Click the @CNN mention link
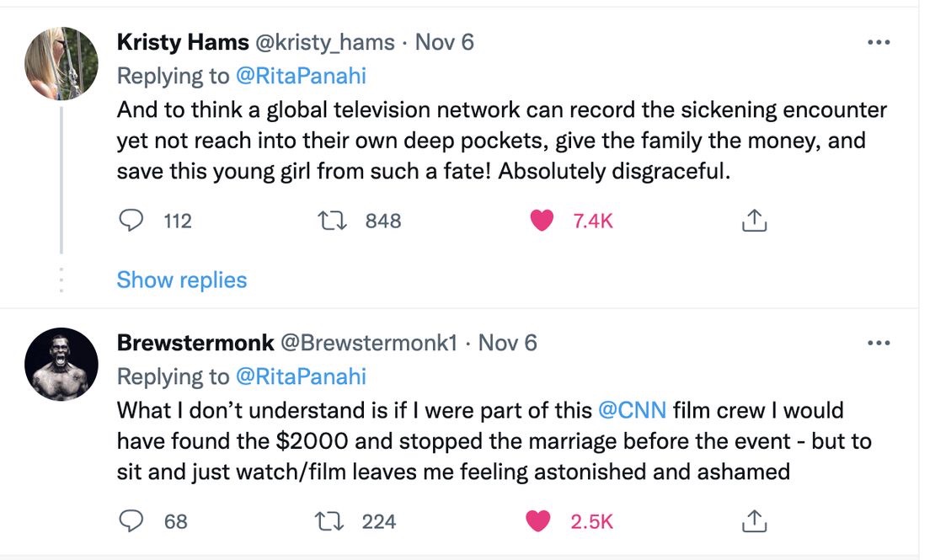Viewport: 935px width, 560px height. coord(632,410)
